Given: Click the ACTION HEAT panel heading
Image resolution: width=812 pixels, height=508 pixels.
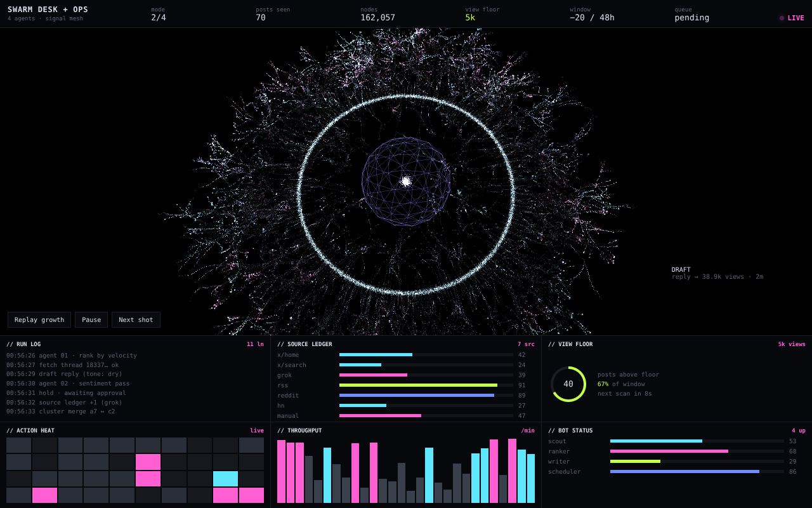Looking at the screenshot, I should [30, 431].
